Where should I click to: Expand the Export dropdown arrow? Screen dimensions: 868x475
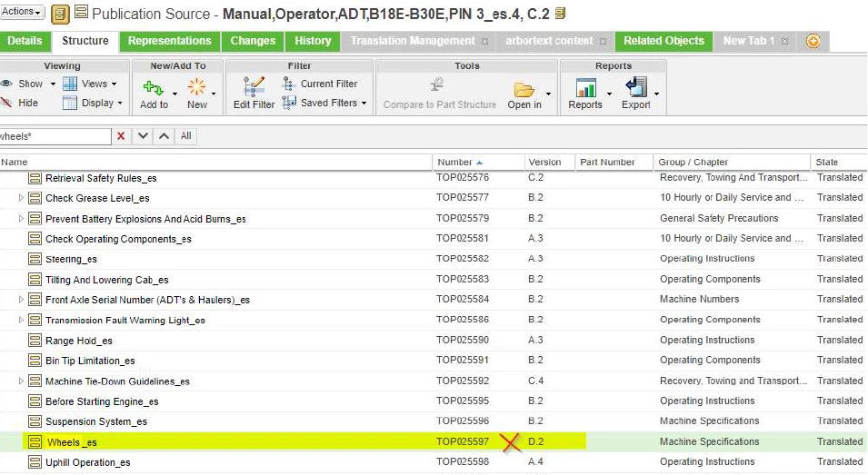656,94
